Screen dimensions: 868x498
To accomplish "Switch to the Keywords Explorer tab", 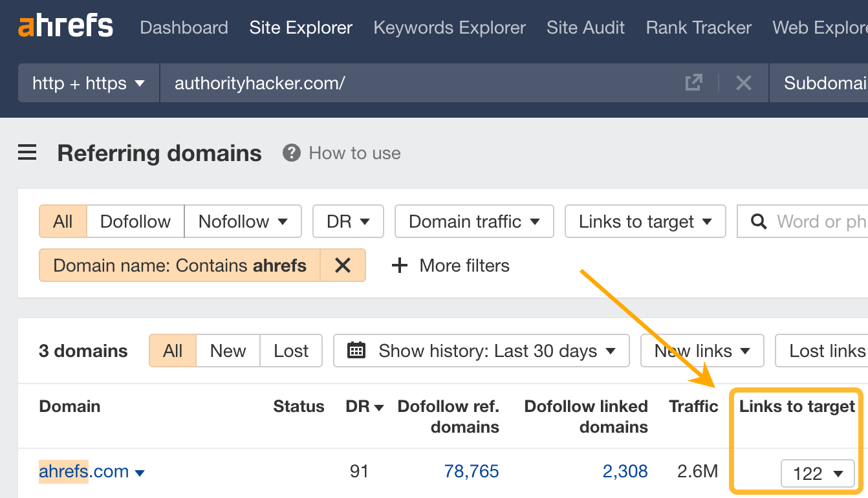I will (x=449, y=28).
